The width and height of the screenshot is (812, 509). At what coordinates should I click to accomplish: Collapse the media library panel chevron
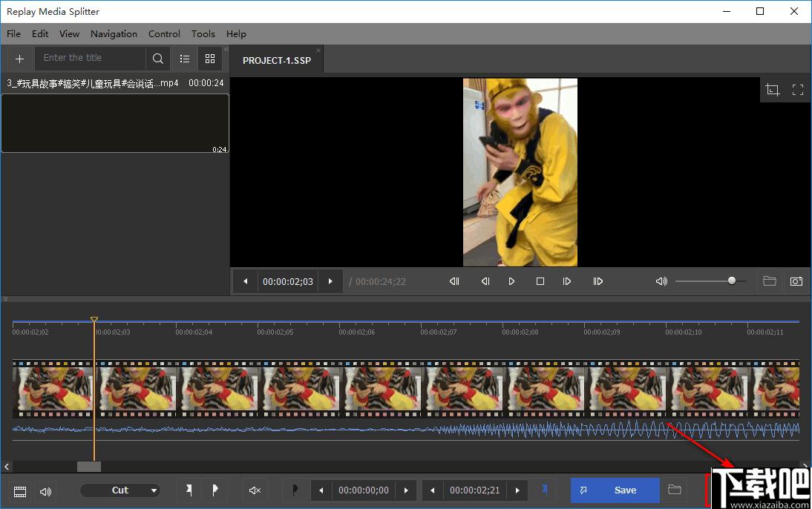click(226, 49)
